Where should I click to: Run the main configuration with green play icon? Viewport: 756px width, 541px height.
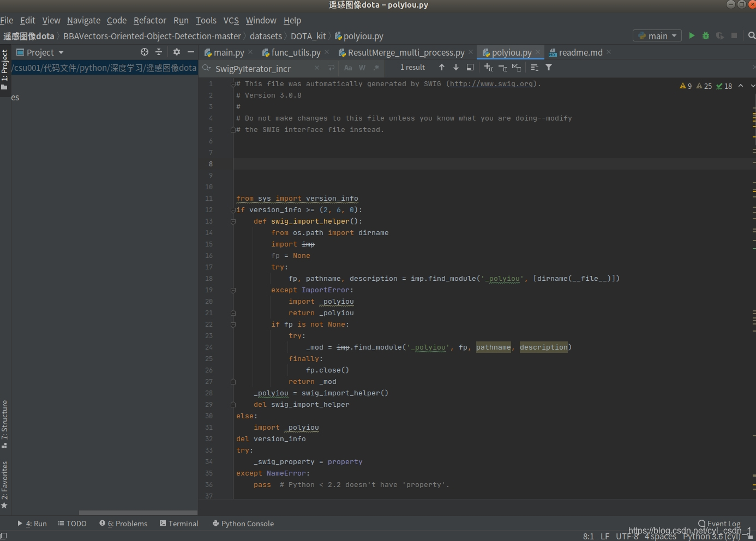(692, 35)
